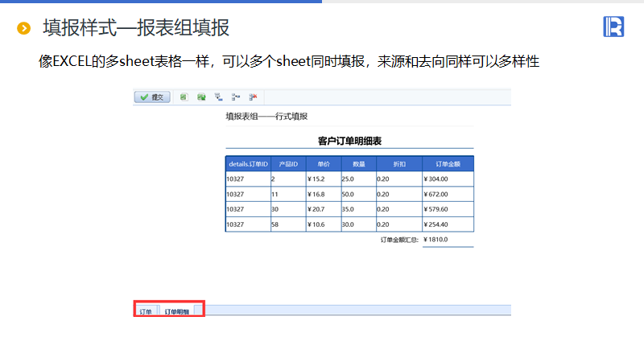Click the 产品ID column header
This screenshot has width=644, height=362.
point(288,164)
